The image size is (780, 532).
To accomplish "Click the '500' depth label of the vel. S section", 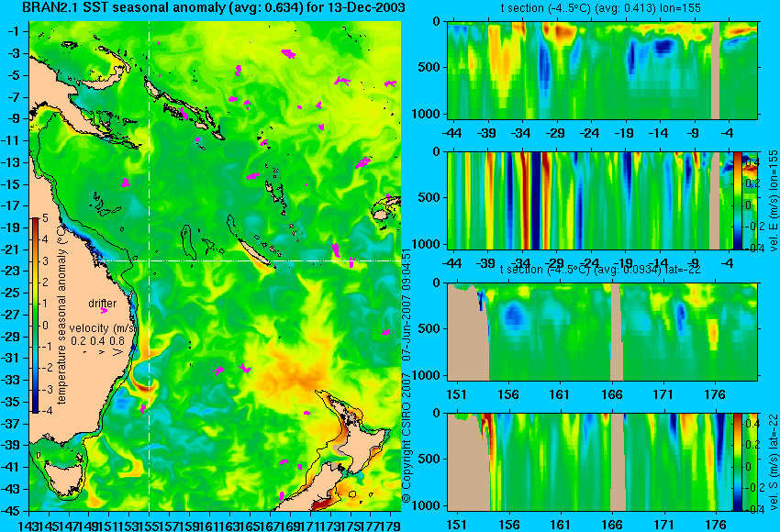I will (429, 460).
